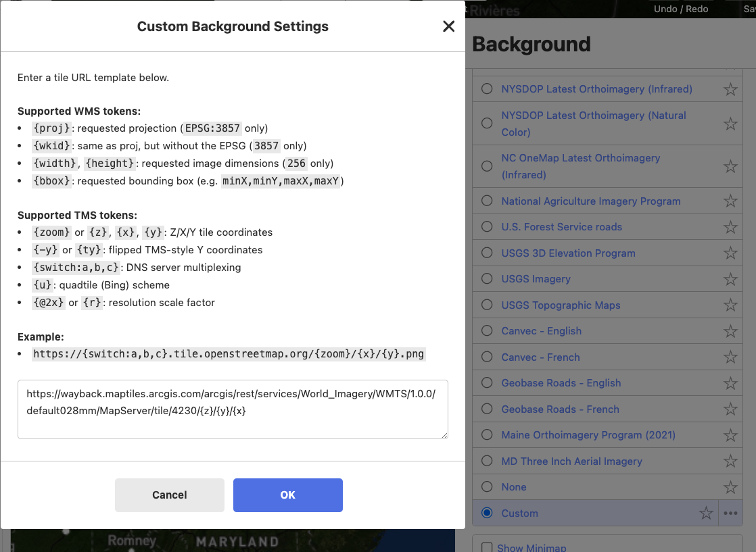Star the Geobase Roads - English background

[x=730, y=383]
